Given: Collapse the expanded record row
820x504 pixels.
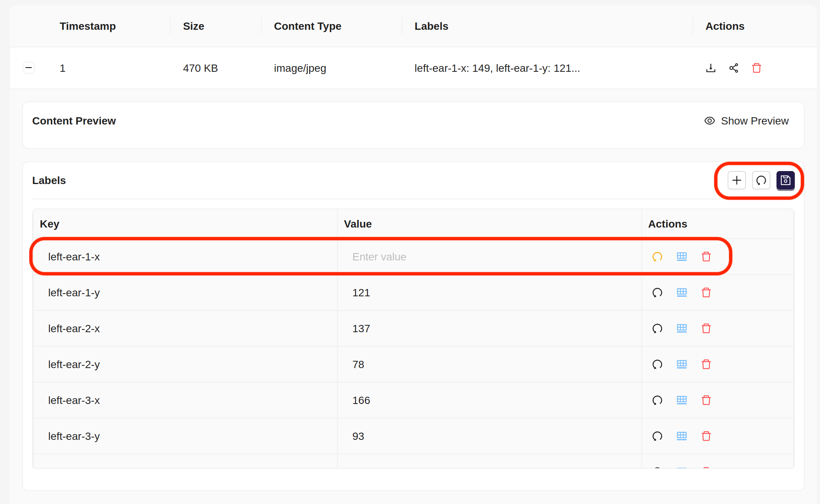Looking at the screenshot, I should [29, 68].
